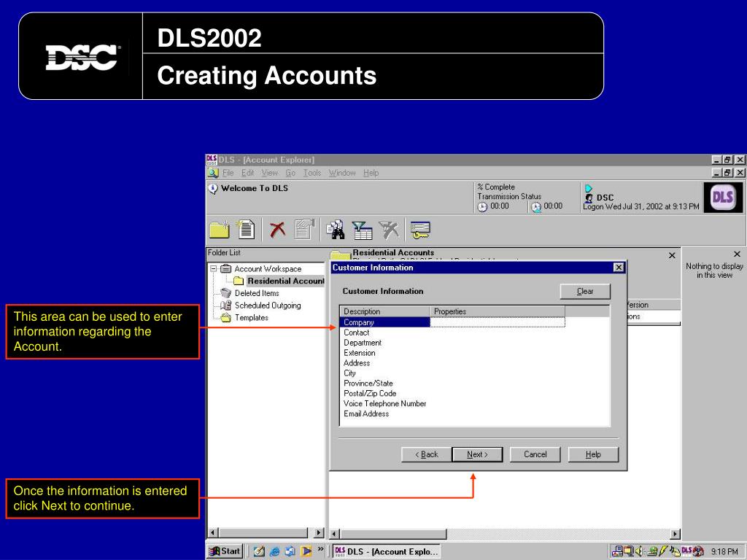Select the Residential Accounts folder in tree

tap(286, 281)
